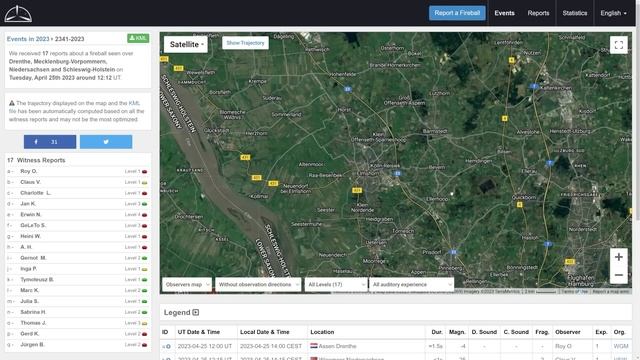Zoom in on the map
Image resolution: width=640 pixels, height=360 pixels.
pos(618,257)
